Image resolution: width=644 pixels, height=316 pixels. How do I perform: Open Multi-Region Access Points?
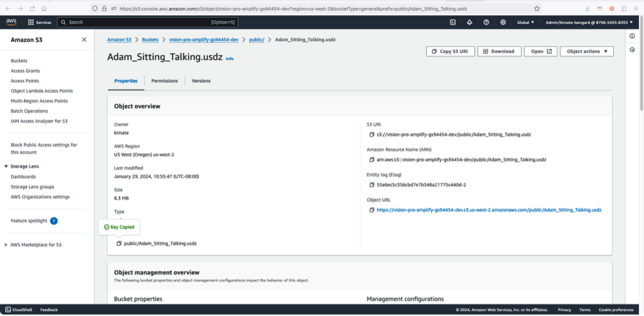pos(39,101)
